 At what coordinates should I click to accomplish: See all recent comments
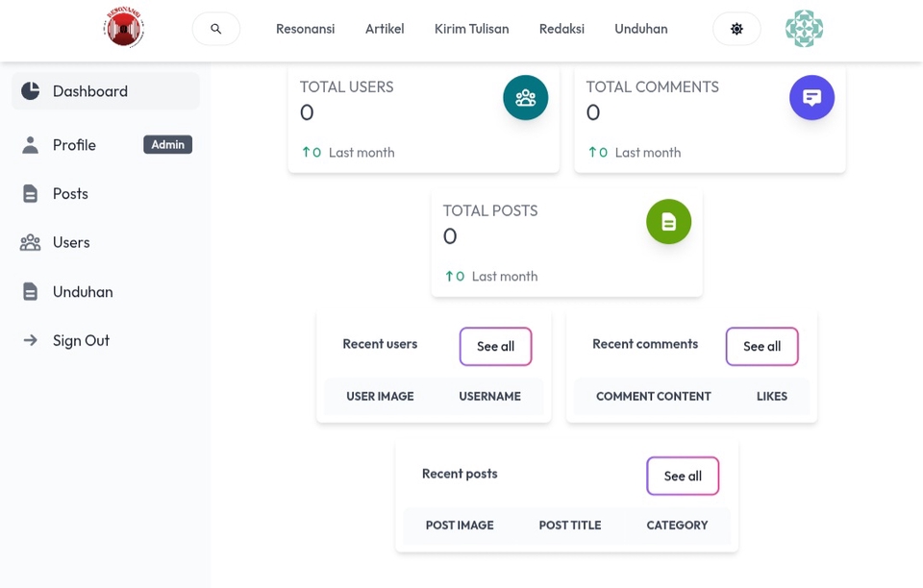pyautogui.click(x=761, y=347)
